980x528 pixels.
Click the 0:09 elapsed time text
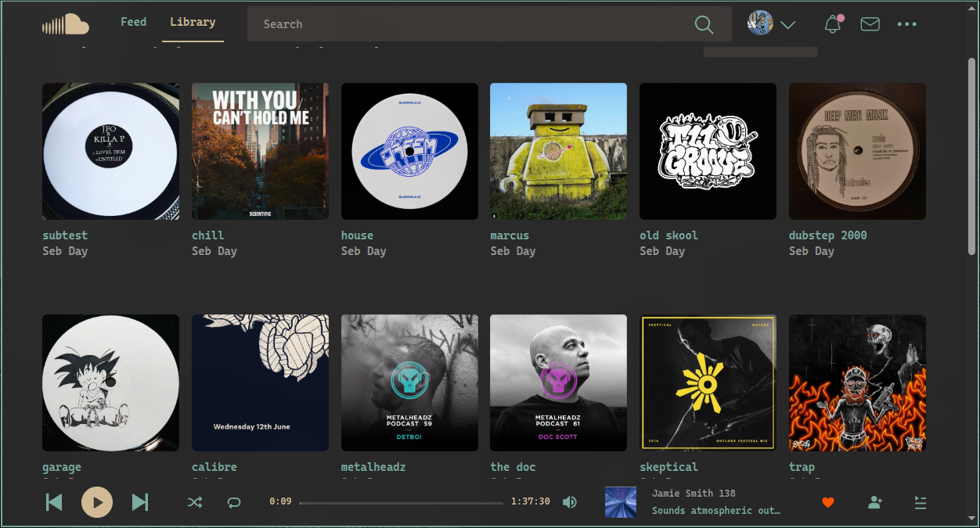click(280, 501)
